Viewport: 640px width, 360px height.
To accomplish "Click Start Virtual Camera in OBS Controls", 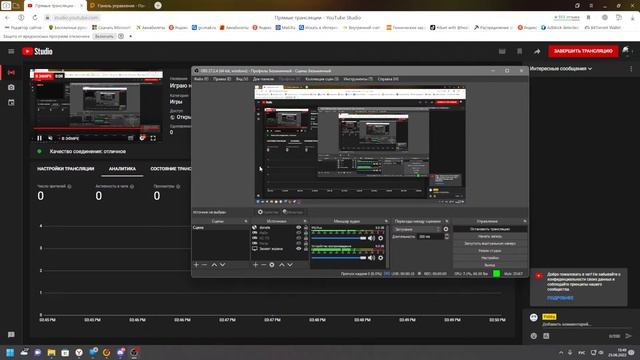I will (490, 244).
